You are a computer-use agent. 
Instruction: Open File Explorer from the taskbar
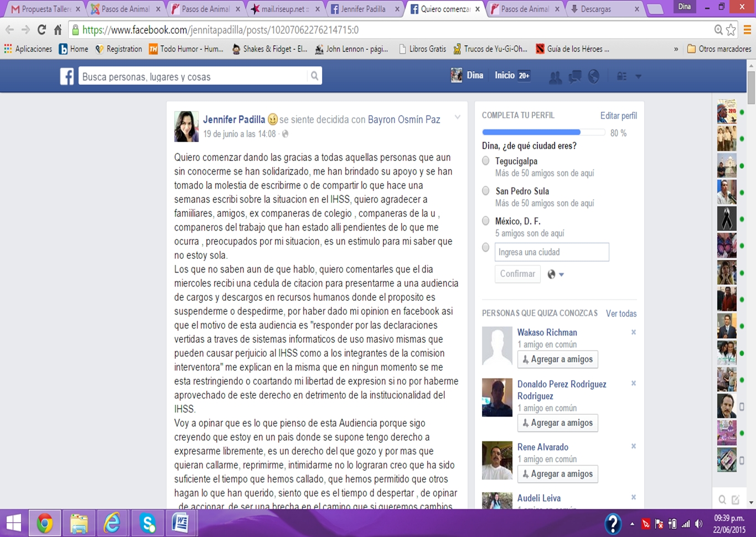(x=79, y=523)
